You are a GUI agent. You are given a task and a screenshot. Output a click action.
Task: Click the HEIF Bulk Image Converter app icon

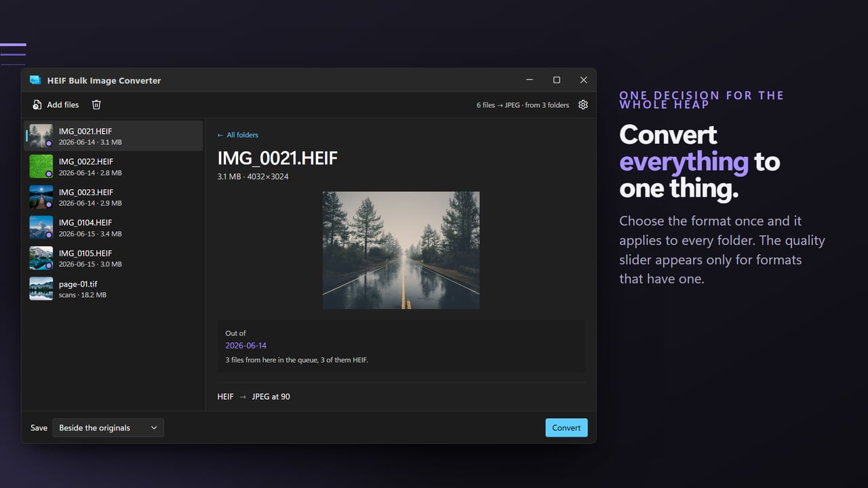coord(35,80)
